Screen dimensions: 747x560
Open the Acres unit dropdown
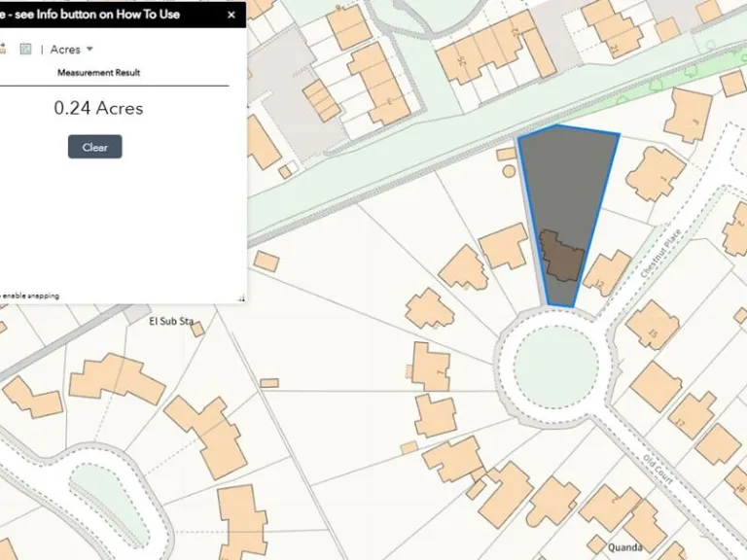pos(72,49)
